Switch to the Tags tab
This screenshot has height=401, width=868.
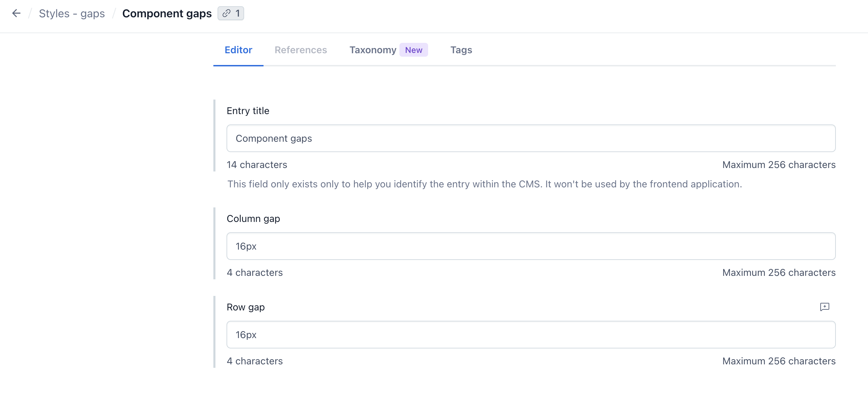click(x=461, y=50)
